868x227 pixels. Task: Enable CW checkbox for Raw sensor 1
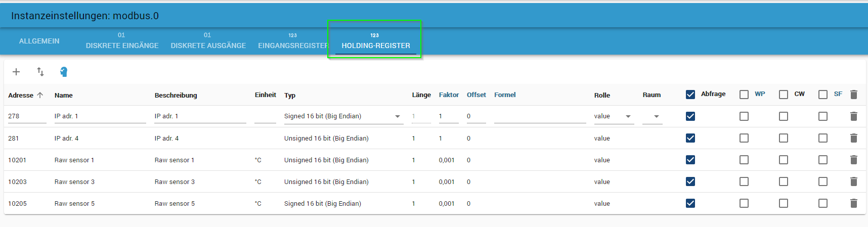[x=784, y=160]
